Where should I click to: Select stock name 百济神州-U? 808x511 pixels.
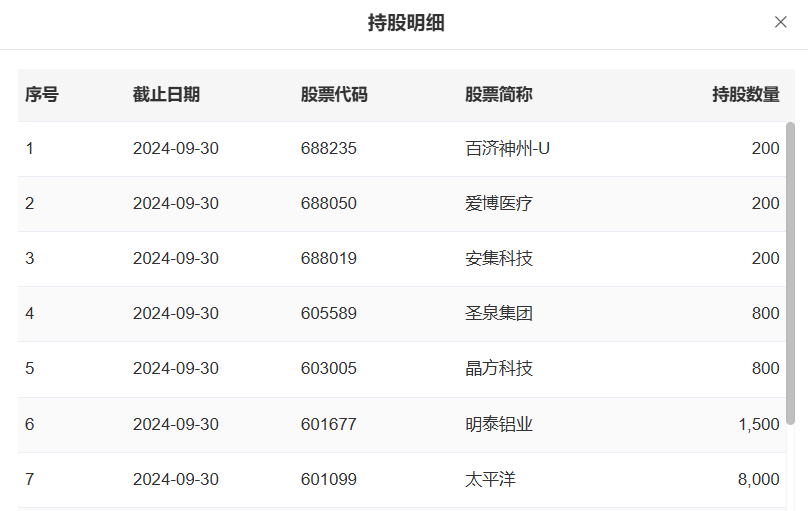(507, 148)
